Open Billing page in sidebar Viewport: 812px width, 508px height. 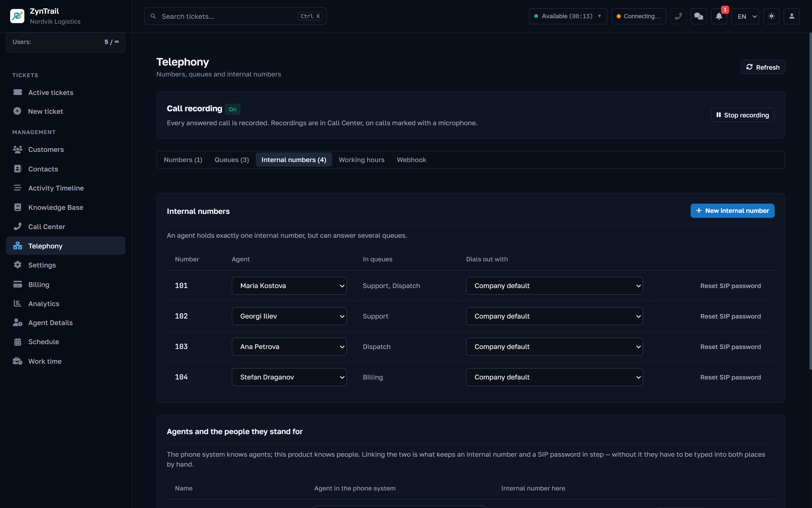[x=66, y=284]
